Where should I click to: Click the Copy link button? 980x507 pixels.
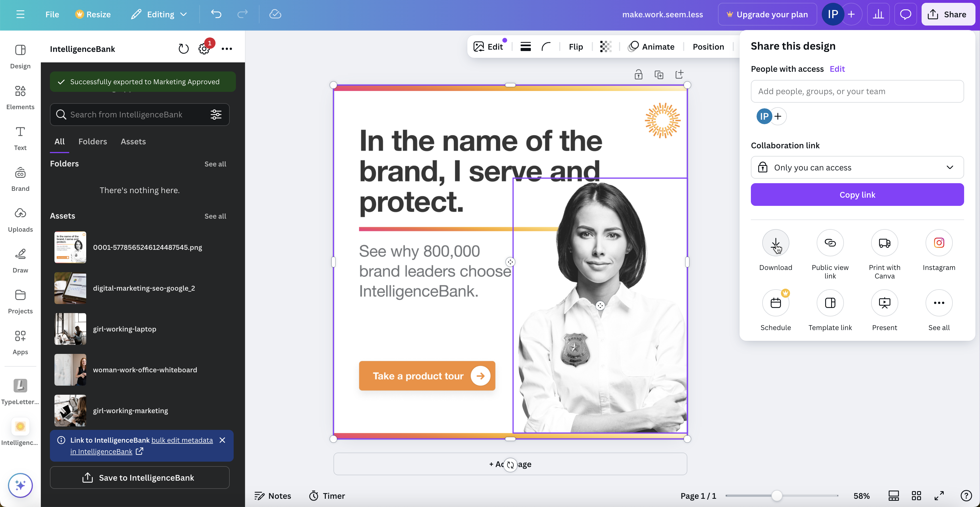pos(857,195)
